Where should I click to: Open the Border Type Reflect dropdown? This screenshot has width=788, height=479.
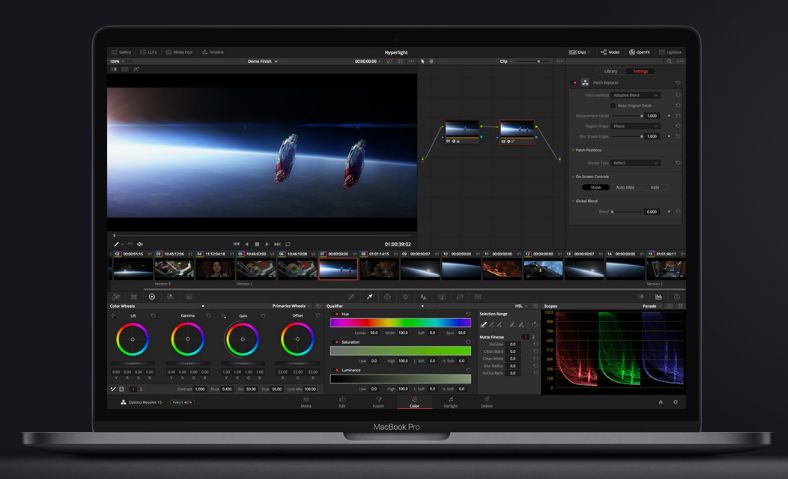pyautogui.click(x=635, y=163)
